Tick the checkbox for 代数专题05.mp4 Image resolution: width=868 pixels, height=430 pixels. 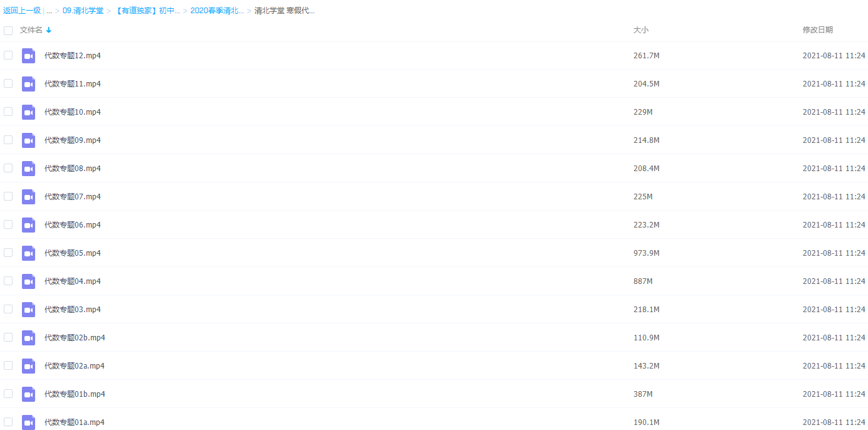tap(8, 253)
